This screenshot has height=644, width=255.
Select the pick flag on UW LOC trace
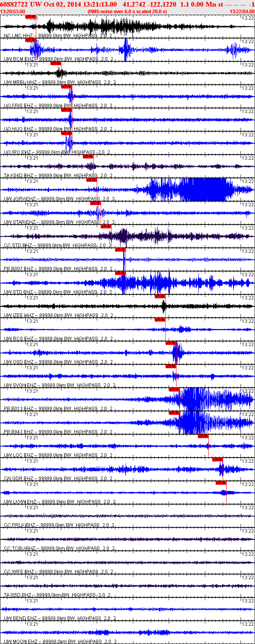pos(203,436)
